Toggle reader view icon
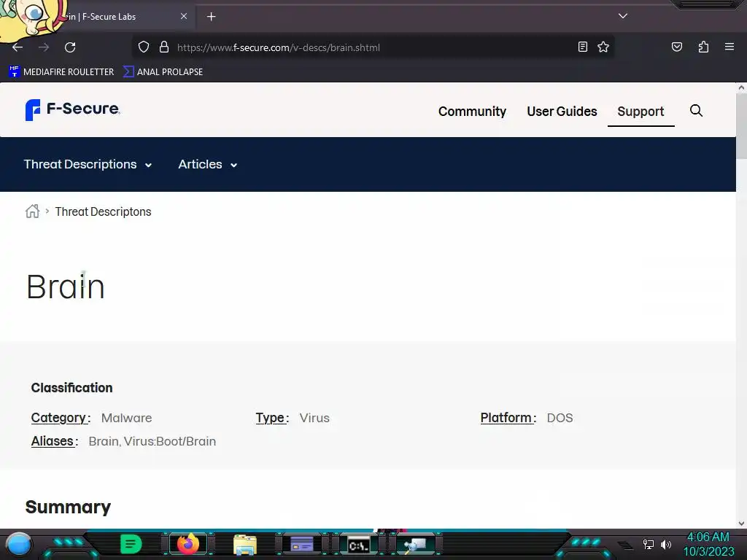 (582, 47)
